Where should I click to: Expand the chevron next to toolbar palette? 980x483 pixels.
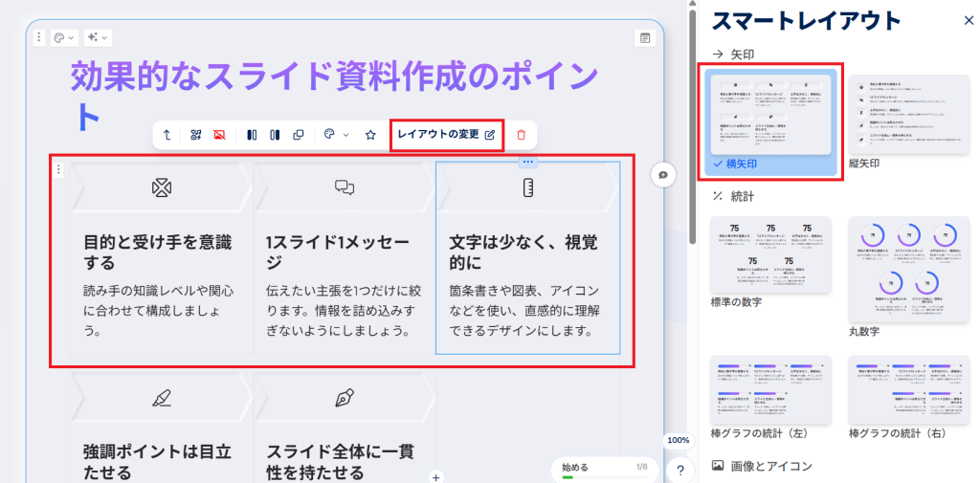tap(346, 134)
